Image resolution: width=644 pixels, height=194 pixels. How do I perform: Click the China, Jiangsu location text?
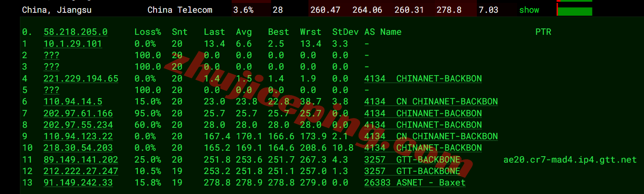coord(57,10)
